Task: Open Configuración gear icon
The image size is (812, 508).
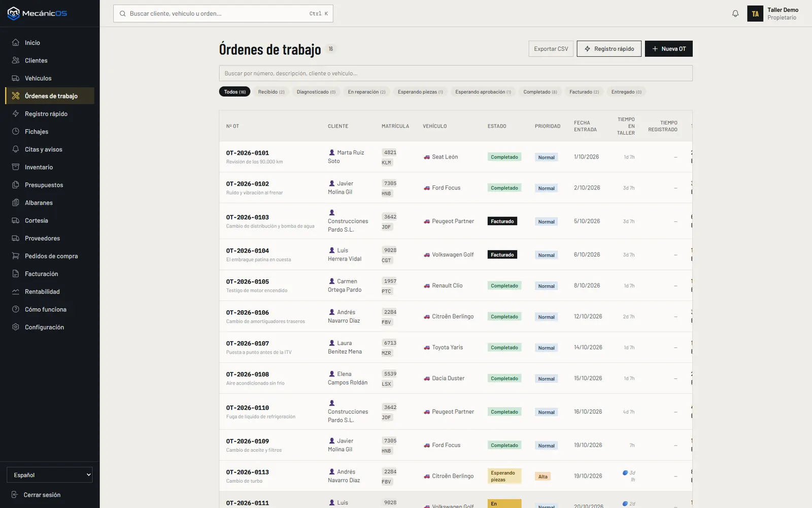Action: (x=16, y=327)
